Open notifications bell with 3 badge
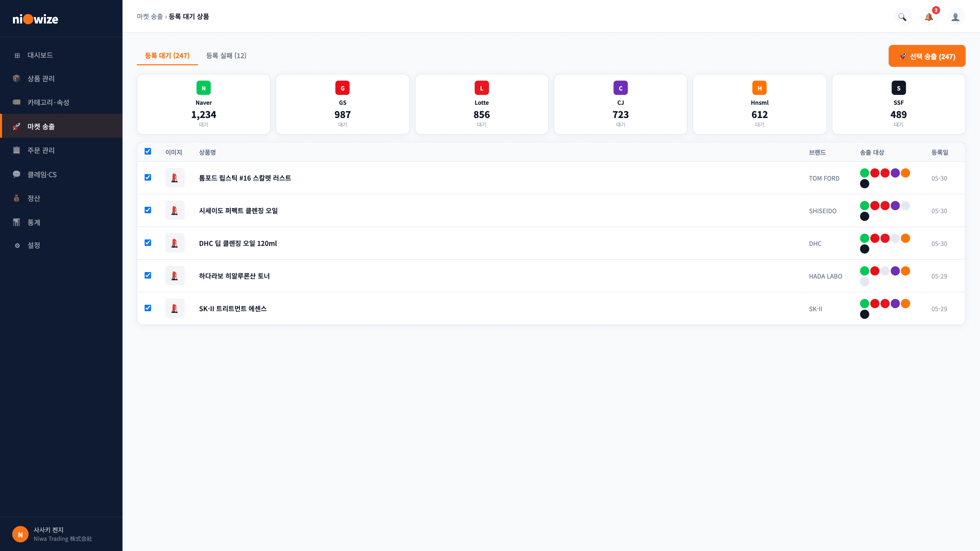980x551 pixels. coord(929,17)
